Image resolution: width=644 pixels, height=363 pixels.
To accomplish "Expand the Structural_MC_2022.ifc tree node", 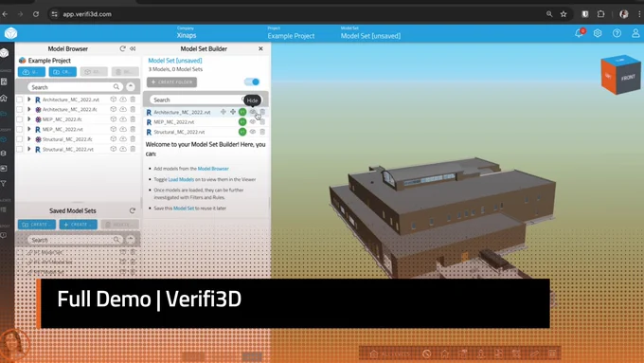I will (28, 139).
